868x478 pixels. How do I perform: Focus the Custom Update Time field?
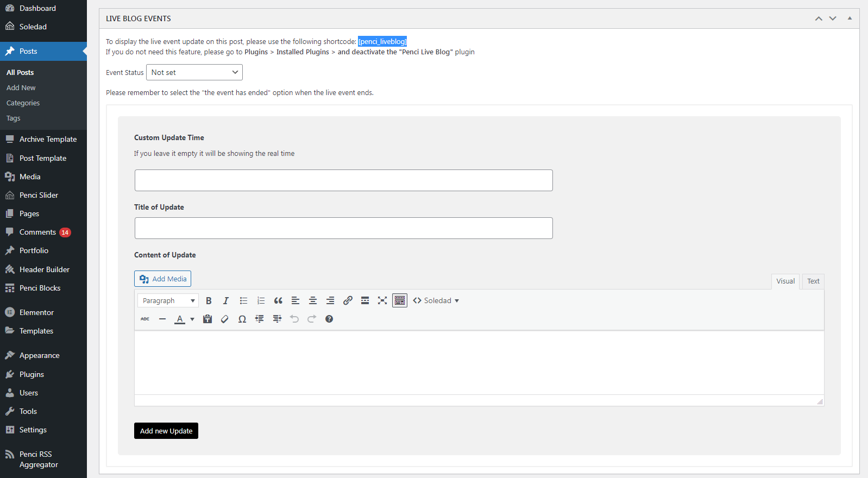click(x=344, y=180)
